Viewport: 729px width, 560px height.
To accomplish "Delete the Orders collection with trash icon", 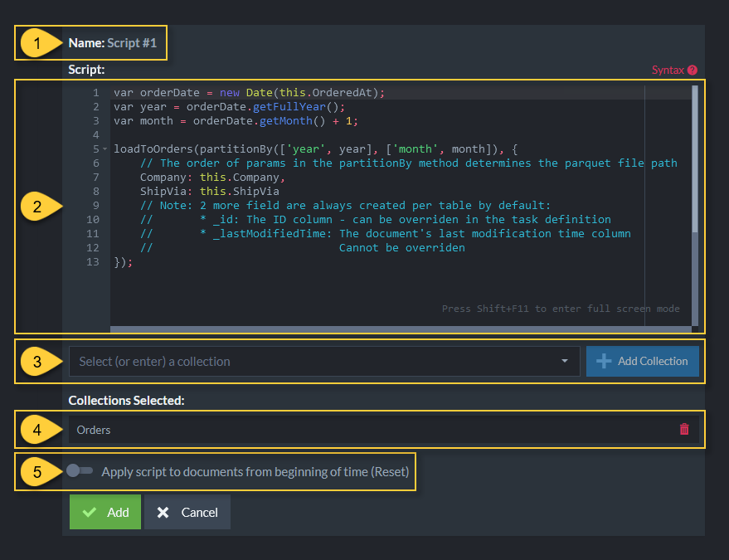I will (684, 429).
